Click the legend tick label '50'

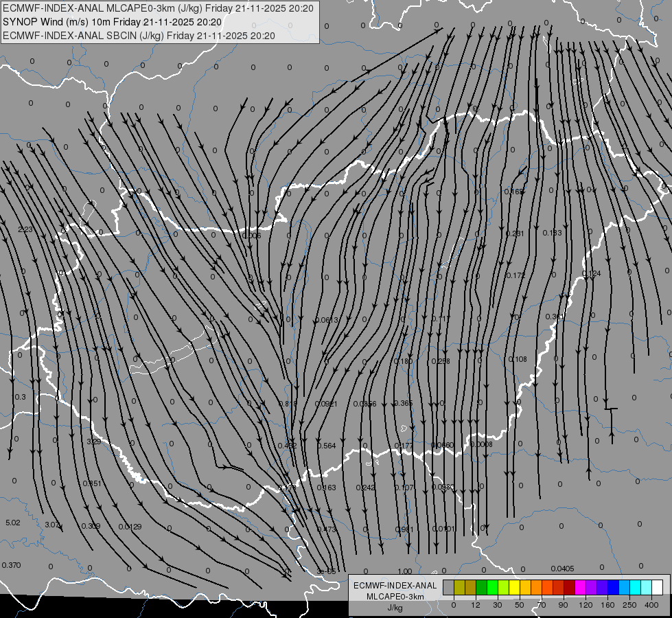tap(520, 605)
